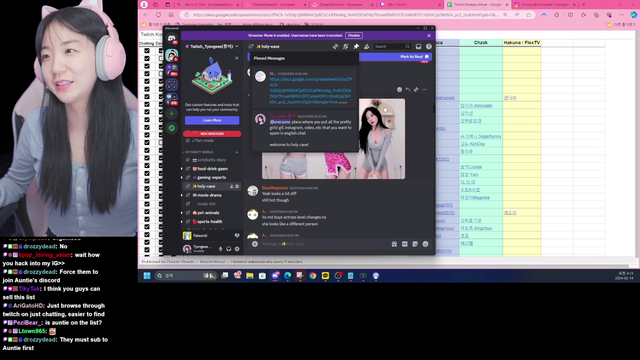Screen dimensions: 640x360
Task: Click Learn More button in Discord
Action: 212,120
